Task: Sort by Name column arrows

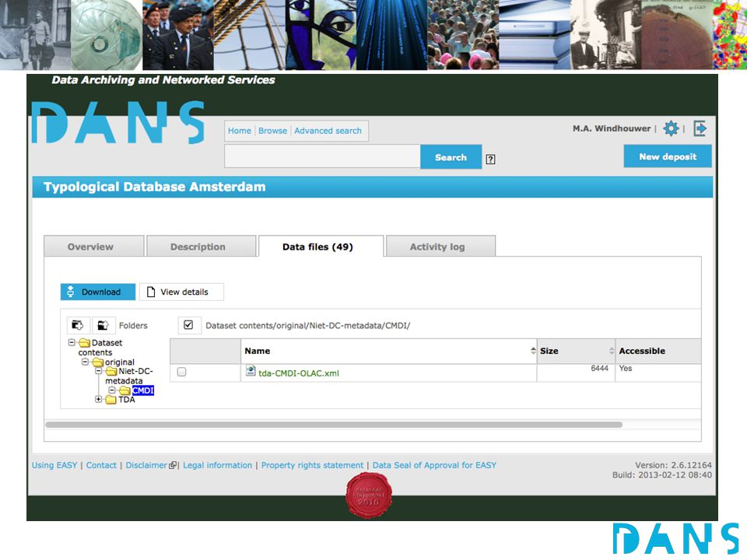Action: pos(533,351)
